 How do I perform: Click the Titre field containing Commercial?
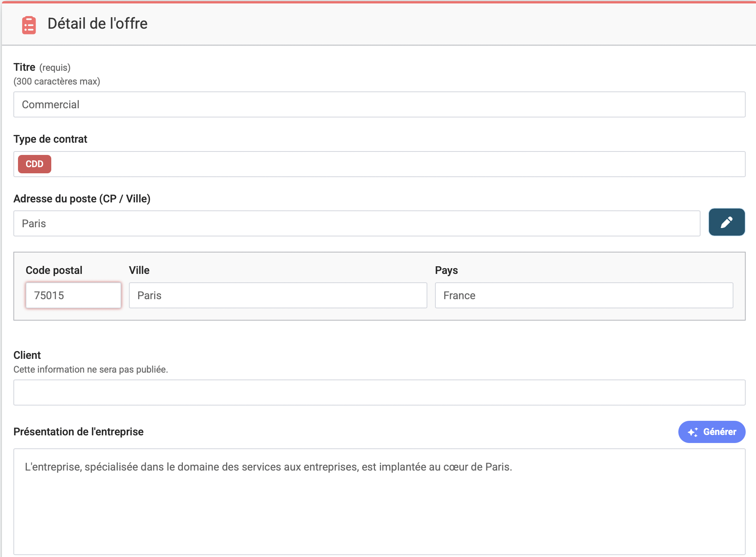pyautogui.click(x=379, y=104)
